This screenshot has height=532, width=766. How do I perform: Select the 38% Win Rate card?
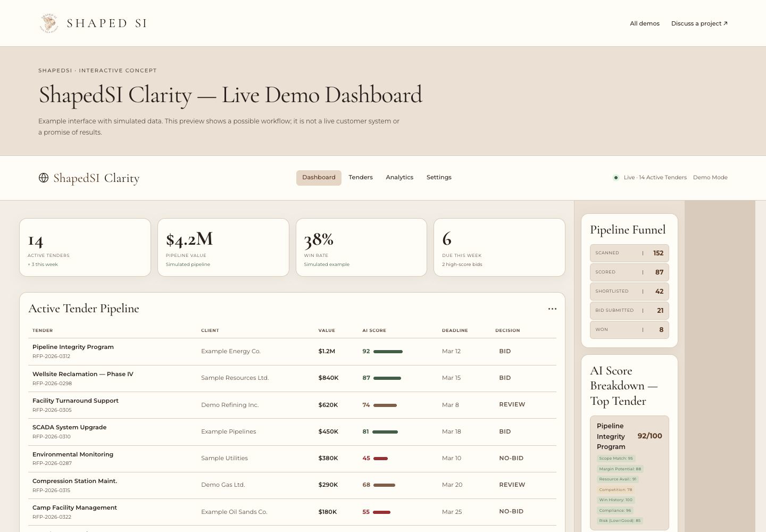pyautogui.click(x=361, y=247)
